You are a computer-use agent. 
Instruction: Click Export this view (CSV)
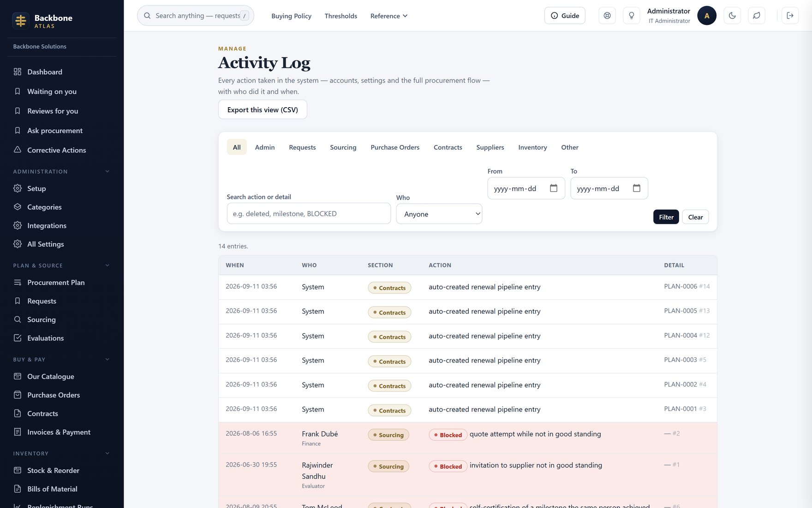(x=263, y=109)
